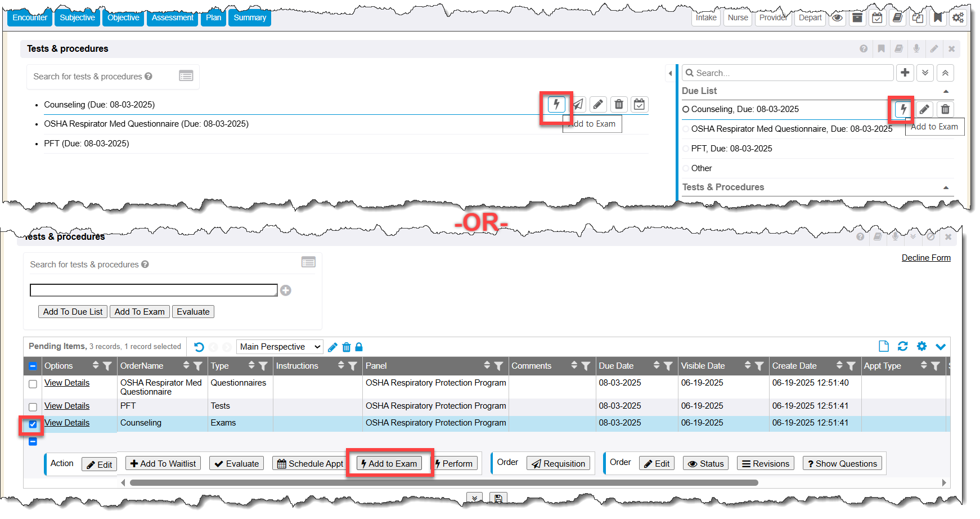Click the plus icon beside Due List search

[905, 73]
